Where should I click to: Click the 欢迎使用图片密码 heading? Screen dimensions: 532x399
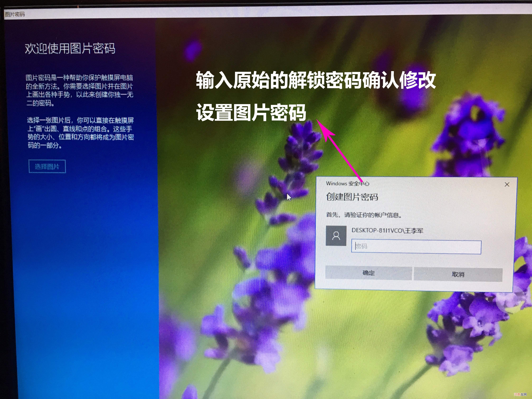[x=70, y=48]
